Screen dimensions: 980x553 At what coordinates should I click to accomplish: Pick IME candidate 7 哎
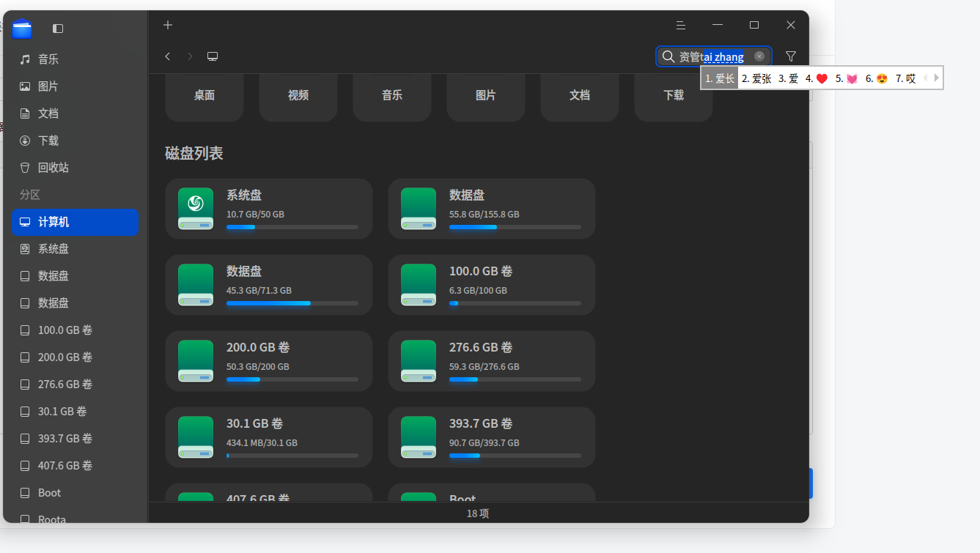pos(906,78)
